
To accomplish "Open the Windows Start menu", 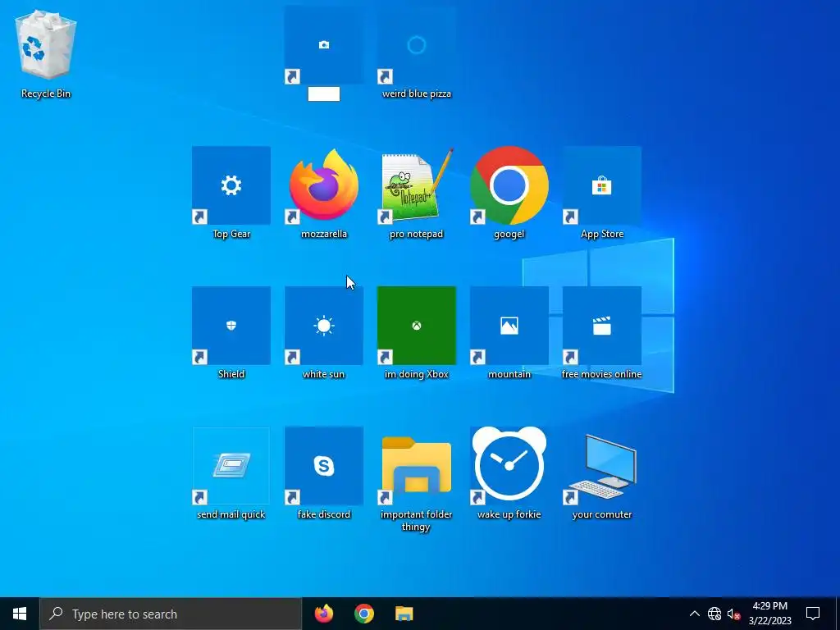I will click(x=20, y=614).
